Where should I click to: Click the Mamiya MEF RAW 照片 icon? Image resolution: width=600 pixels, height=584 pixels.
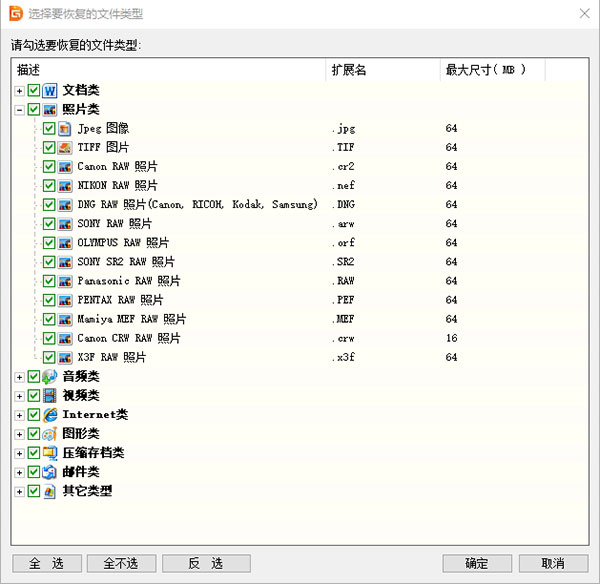pos(65,320)
